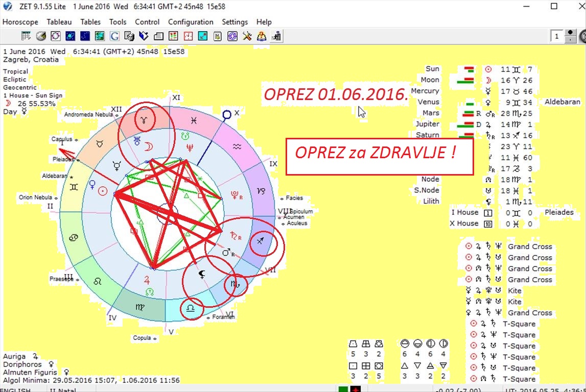Click the blue letter G toolbar icon
Screen dimensions: 586x392
114,36
